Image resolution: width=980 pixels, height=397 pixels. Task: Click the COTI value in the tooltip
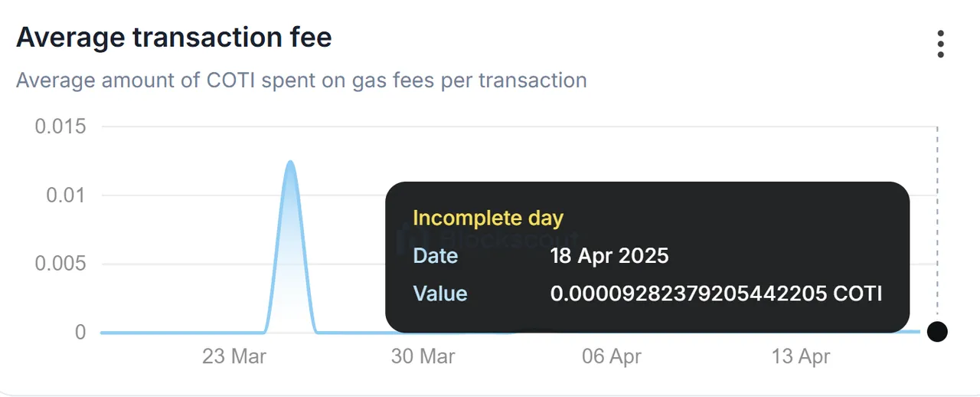tap(716, 294)
